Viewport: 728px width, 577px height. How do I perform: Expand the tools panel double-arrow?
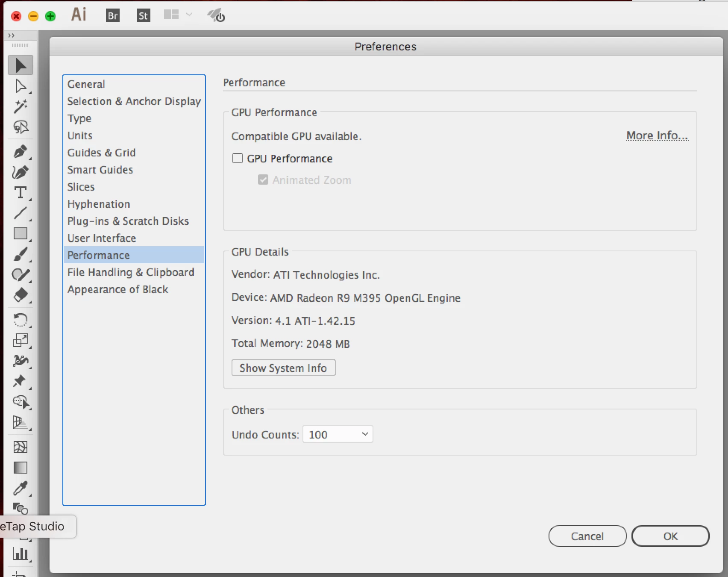coord(12,35)
